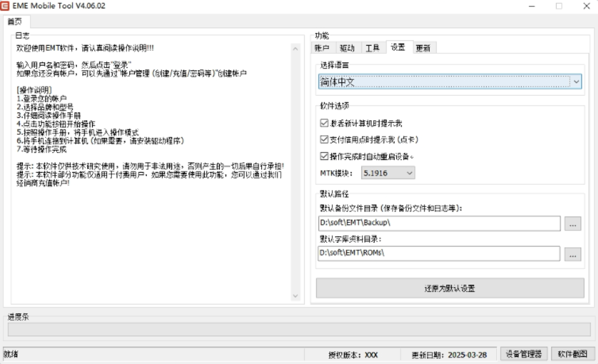Screen dimensions: 598x364
Task: Select the 工具 tab
Action: coord(372,48)
